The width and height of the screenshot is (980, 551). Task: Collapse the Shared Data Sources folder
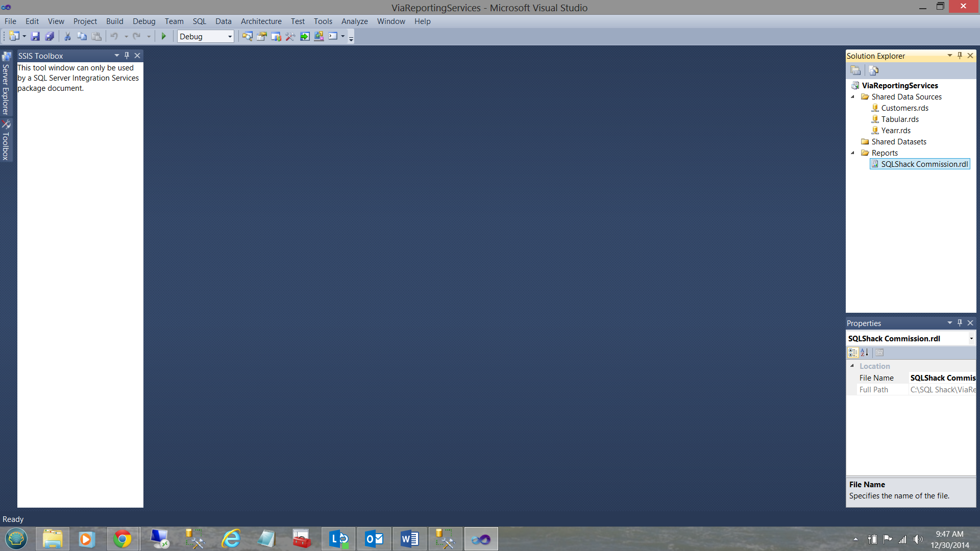pyautogui.click(x=852, y=97)
